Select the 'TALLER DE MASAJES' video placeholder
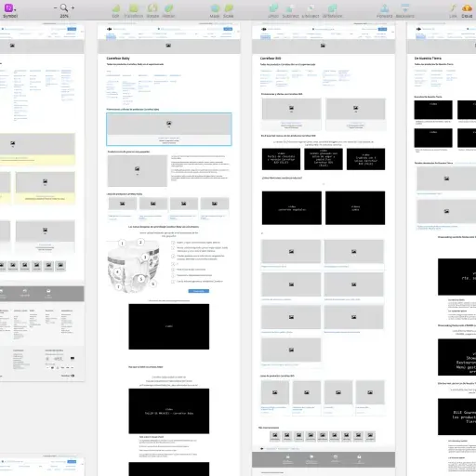476x476 pixels. (x=169, y=411)
